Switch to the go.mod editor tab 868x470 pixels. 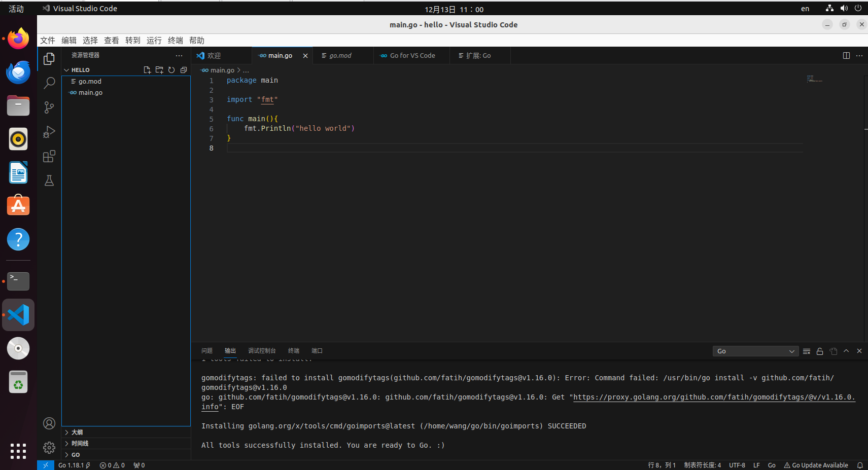click(x=340, y=56)
